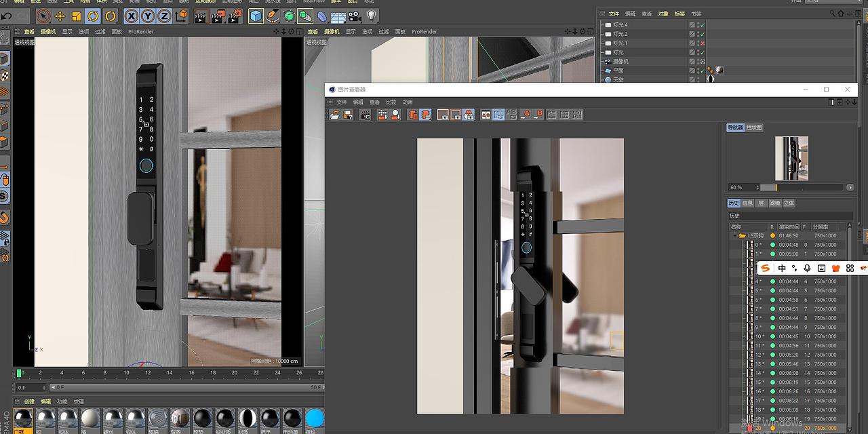Toggle 灯光 enable checkmark
This screenshot has height=434, width=868.
click(703, 52)
